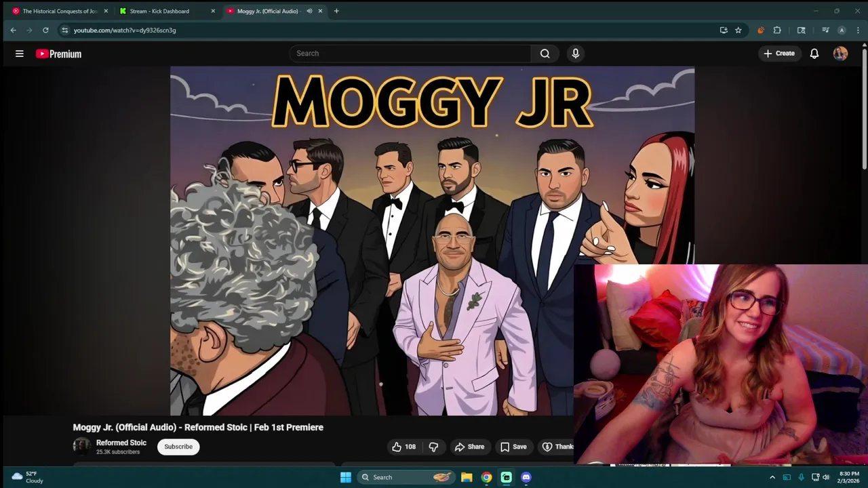Open the Create button menu

click(779, 54)
